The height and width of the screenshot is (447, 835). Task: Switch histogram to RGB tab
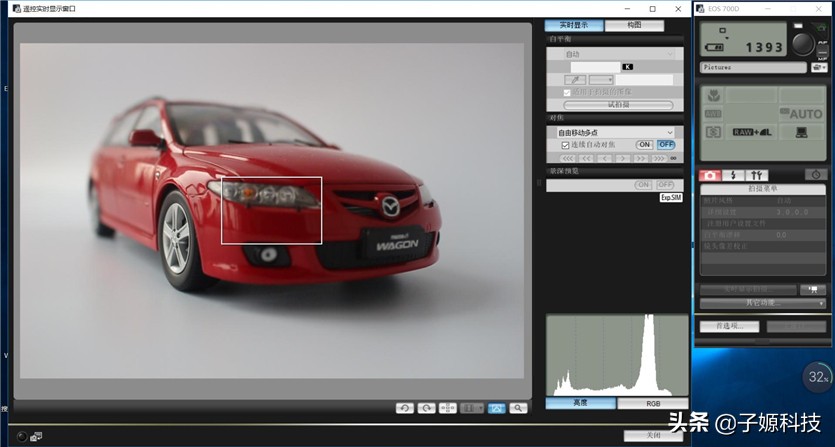tap(653, 404)
